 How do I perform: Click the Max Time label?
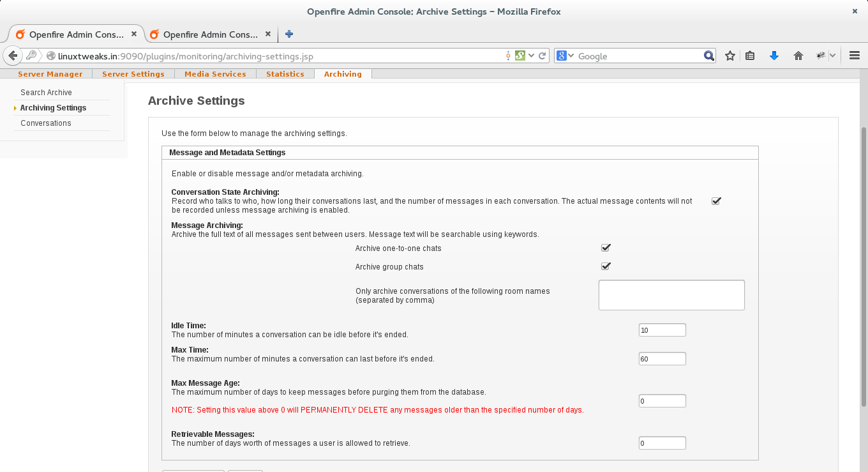point(190,350)
